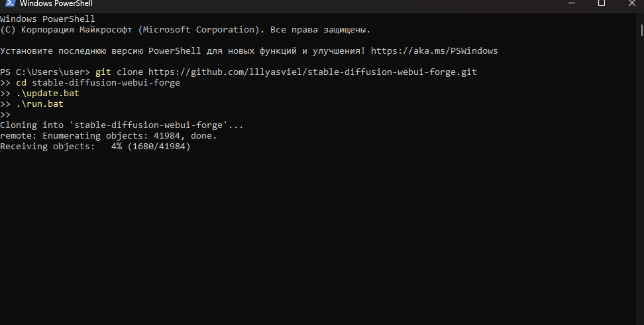
Task: Click the 'remote: Enumerating objects' line
Action: coord(109,136)
